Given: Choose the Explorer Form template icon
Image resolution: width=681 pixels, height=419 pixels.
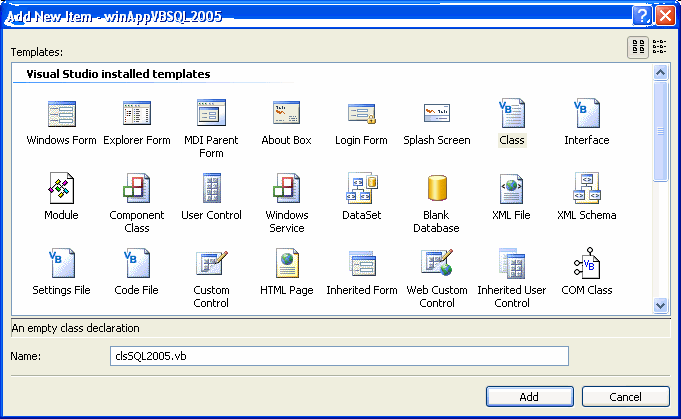Looking at the screenshot, I should pos(137,114).
